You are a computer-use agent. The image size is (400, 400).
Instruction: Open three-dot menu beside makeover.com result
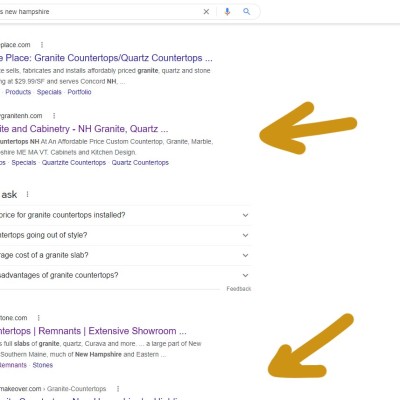coord(118,389)
